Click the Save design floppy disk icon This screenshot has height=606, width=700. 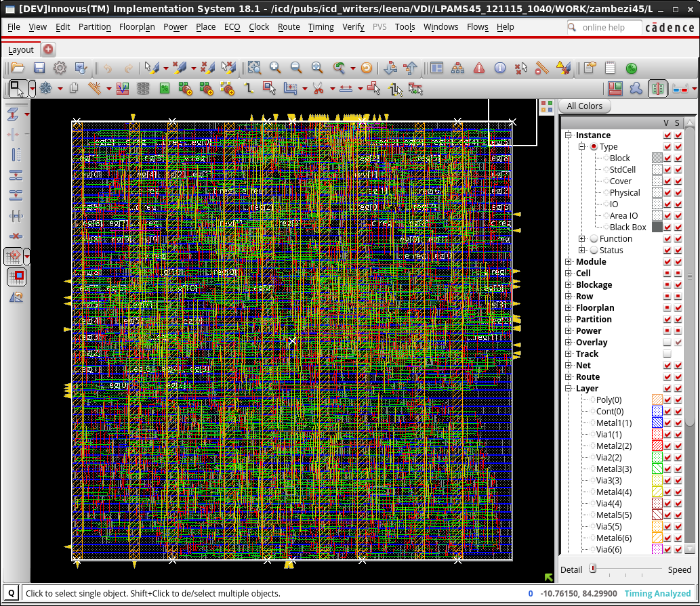pos(39,68)
